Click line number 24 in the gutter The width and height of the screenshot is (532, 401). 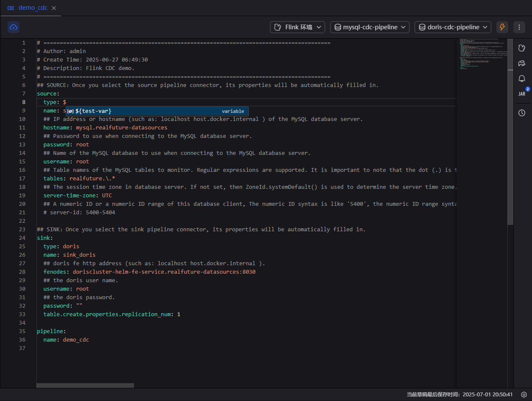pyautogui.click(x=22, y=238)
